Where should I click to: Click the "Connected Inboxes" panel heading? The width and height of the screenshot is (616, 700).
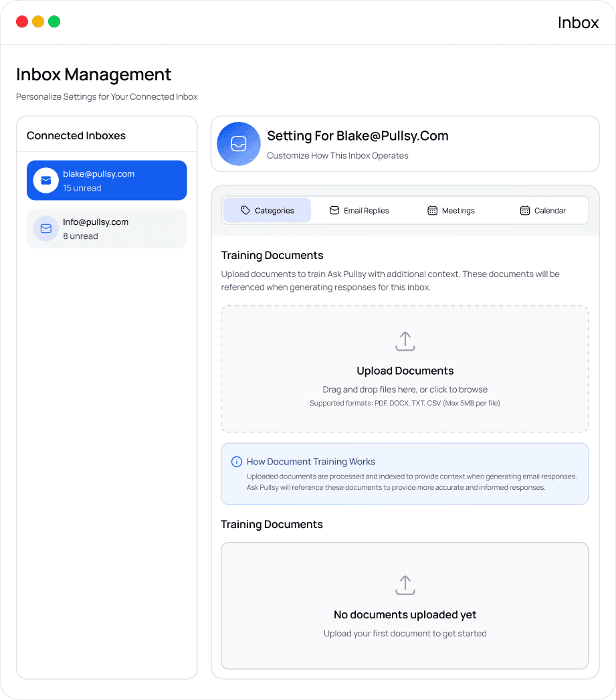76,136
